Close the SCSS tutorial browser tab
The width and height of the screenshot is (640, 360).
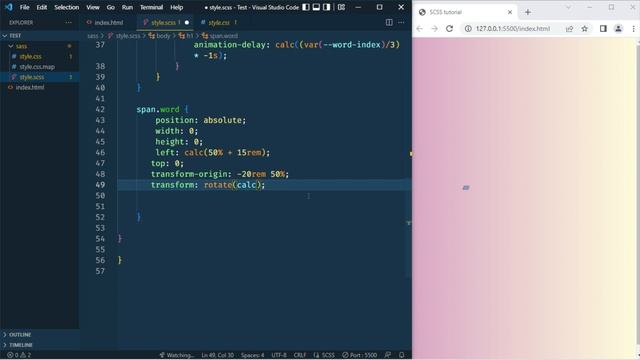click(510, 12)
